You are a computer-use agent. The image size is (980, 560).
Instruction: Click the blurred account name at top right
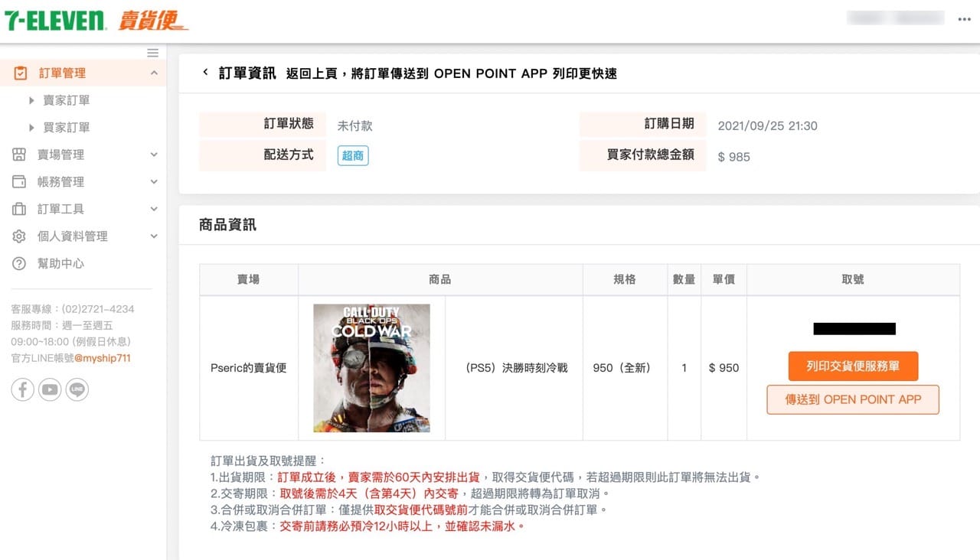tap(895, 18)
